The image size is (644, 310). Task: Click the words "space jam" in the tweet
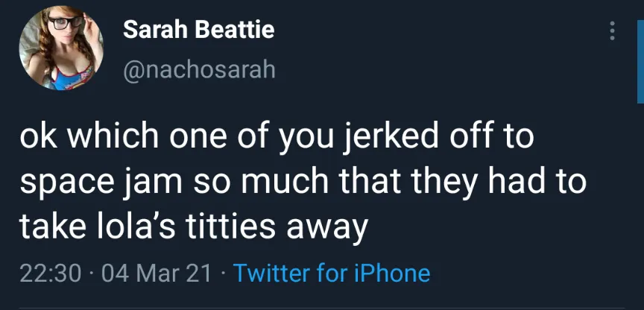pyautogui.click(x=95, y=183)
